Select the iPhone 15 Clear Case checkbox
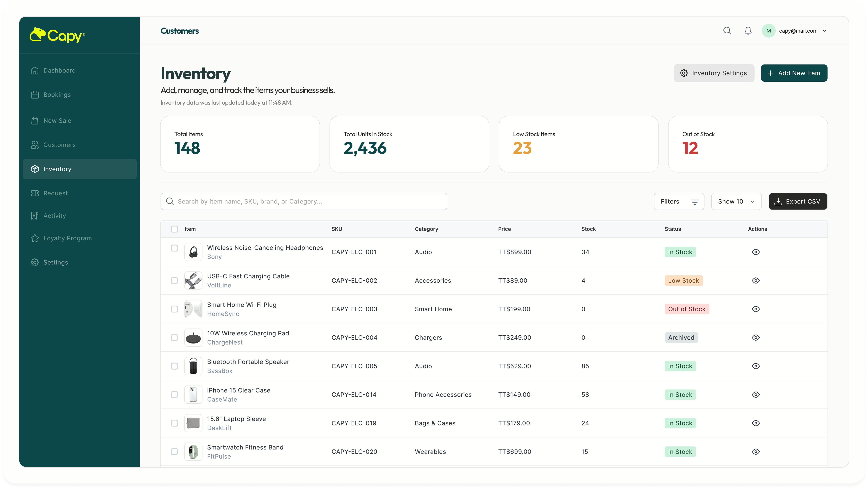 pos(174,395)
